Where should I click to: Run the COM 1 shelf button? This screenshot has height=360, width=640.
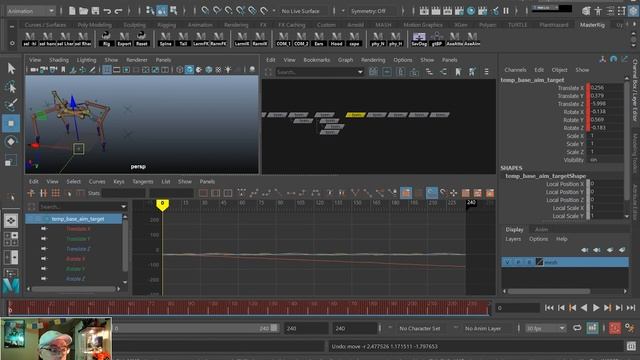283,38
